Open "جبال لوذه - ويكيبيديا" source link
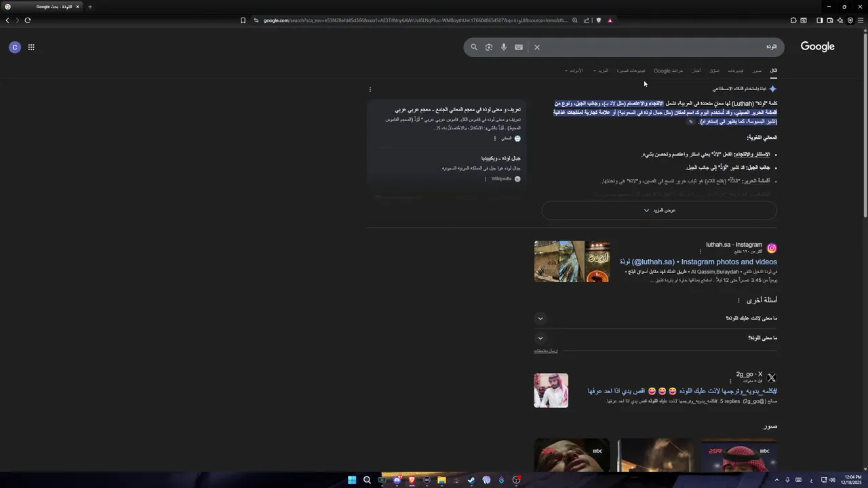 (501, 159)
